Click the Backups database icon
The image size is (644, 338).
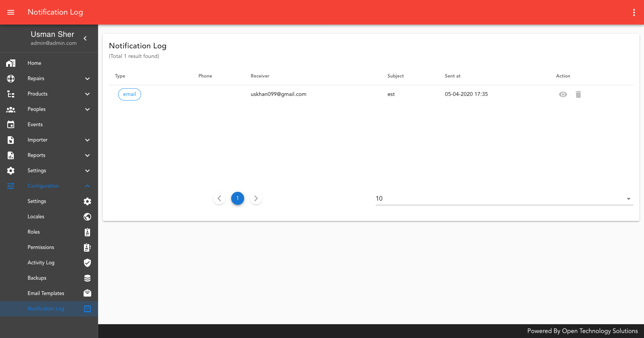coord(87,278)
